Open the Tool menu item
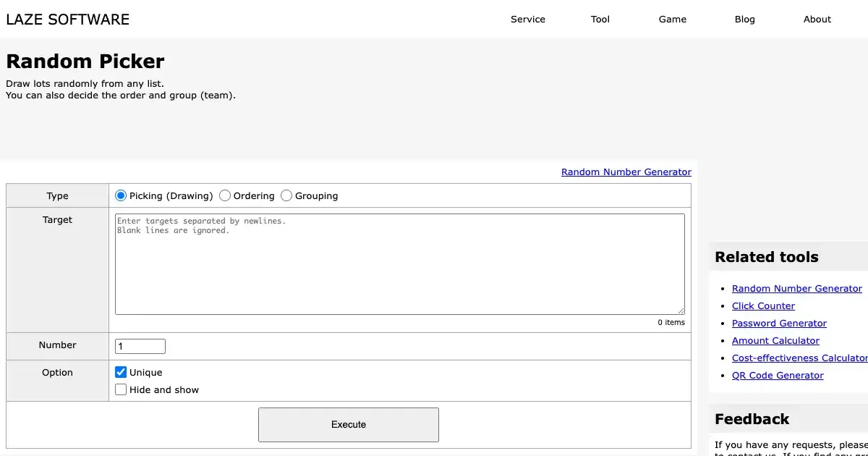This screenshot has width=868, height=456. tap(600, 20)
